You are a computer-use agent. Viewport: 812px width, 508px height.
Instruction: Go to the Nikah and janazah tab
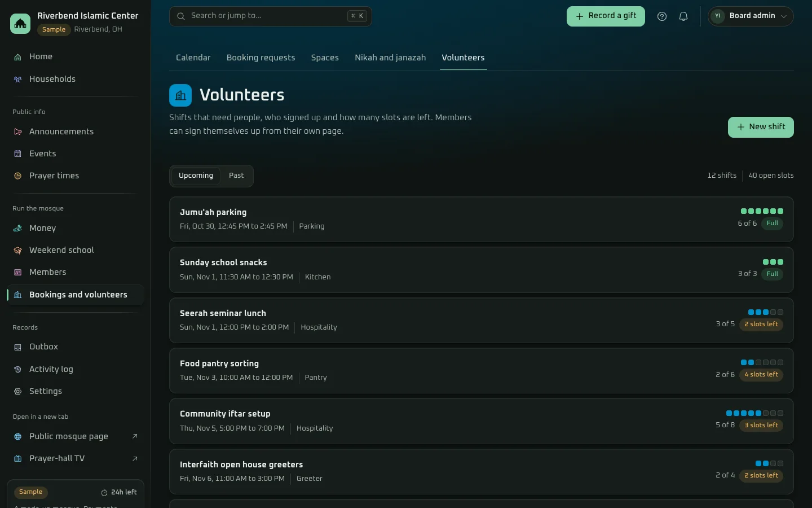click(x=390, y=58)
